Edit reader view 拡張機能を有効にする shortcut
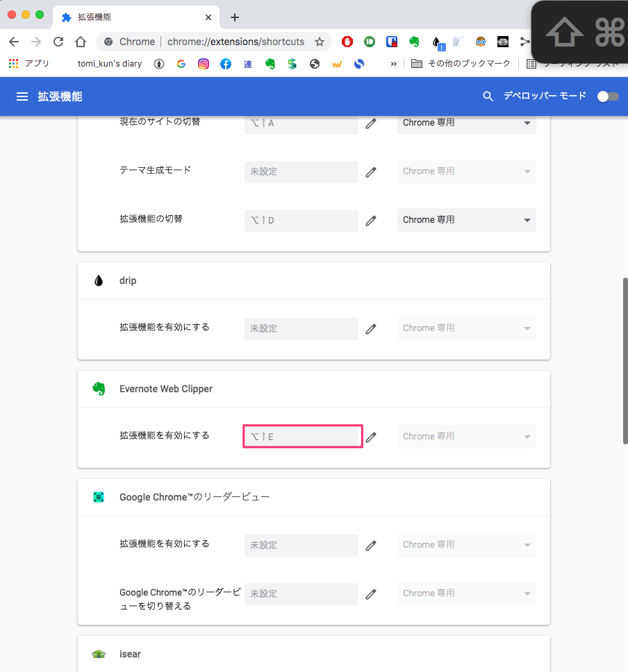628x672 pixels. click(x=371, y=545)
